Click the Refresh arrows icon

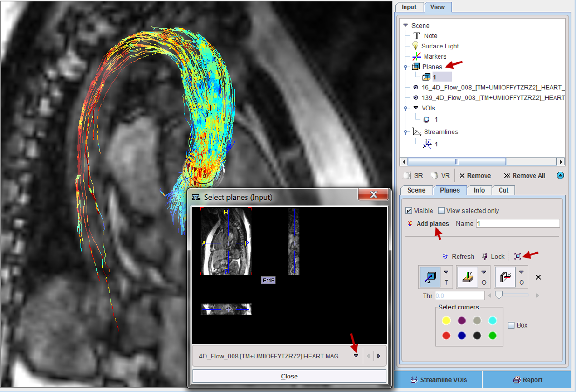click(x=445, y=256)
